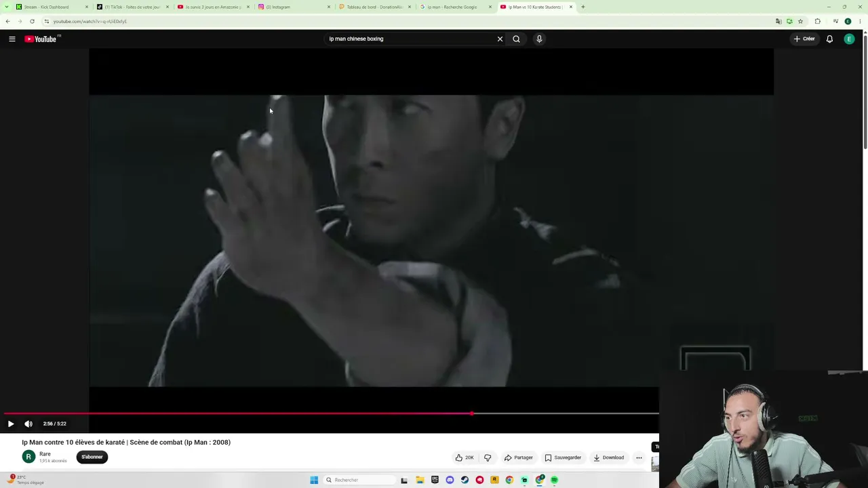
Task: Close the Stream - Kick Dashboard tab
Action: 87,7
